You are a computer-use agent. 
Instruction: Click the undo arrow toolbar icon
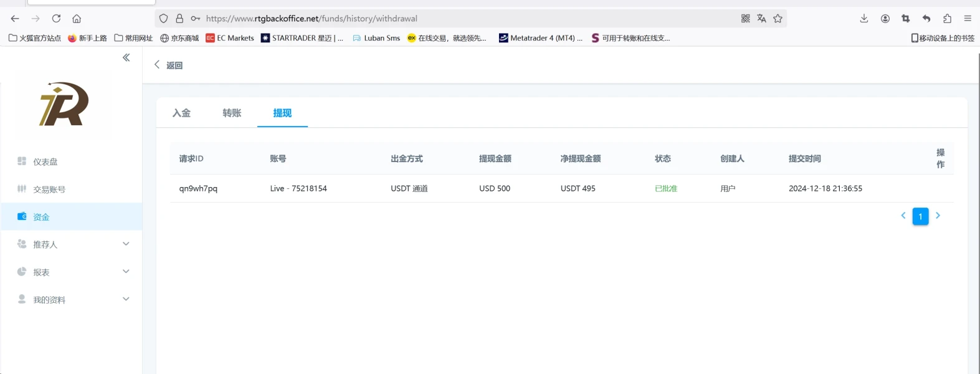tap(926, 19)
